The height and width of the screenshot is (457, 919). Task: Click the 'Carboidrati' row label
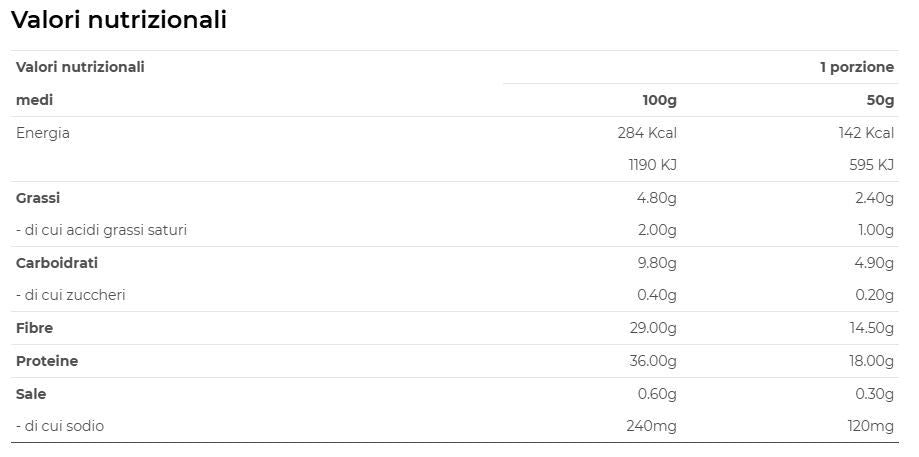57,263
